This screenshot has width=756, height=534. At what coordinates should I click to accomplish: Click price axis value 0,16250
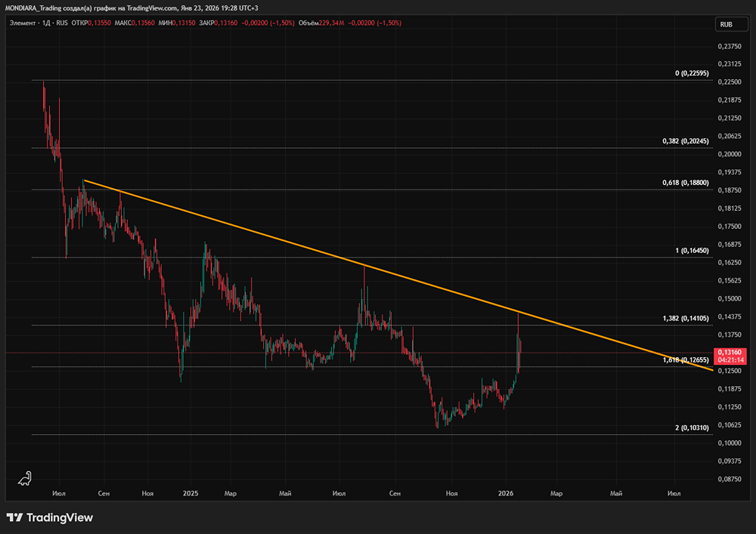(x=730, y=262)
